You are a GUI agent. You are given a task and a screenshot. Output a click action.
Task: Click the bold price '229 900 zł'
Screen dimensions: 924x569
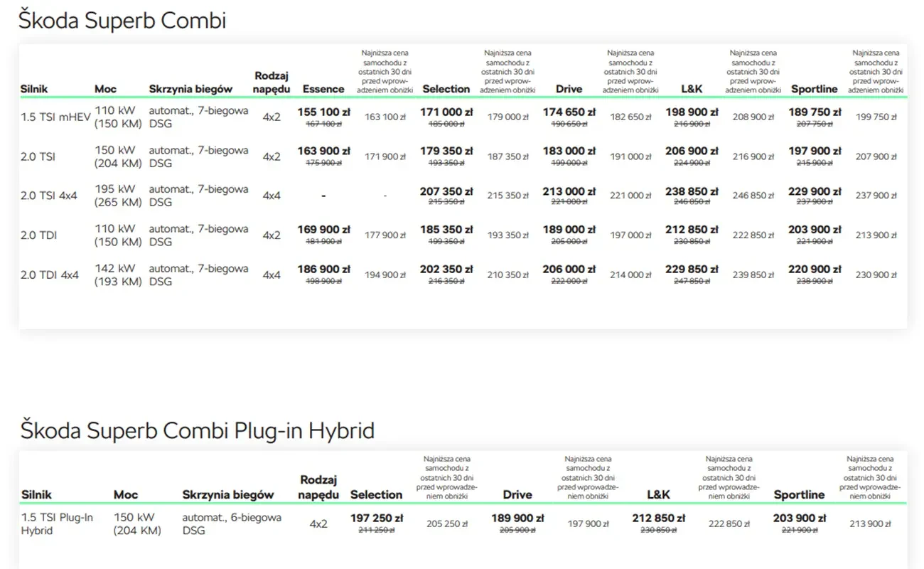pos(815,191)
